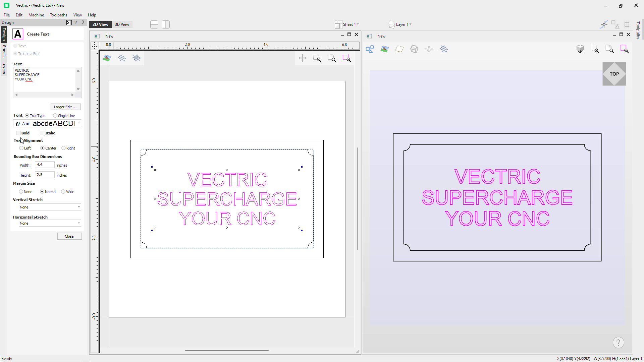Select Right text alignment
This screenshot has width=644, height=362.
[x=63, y=148]
